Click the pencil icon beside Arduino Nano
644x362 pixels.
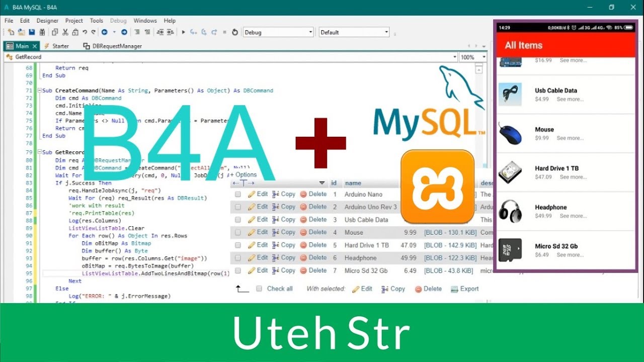pos(252,194)
